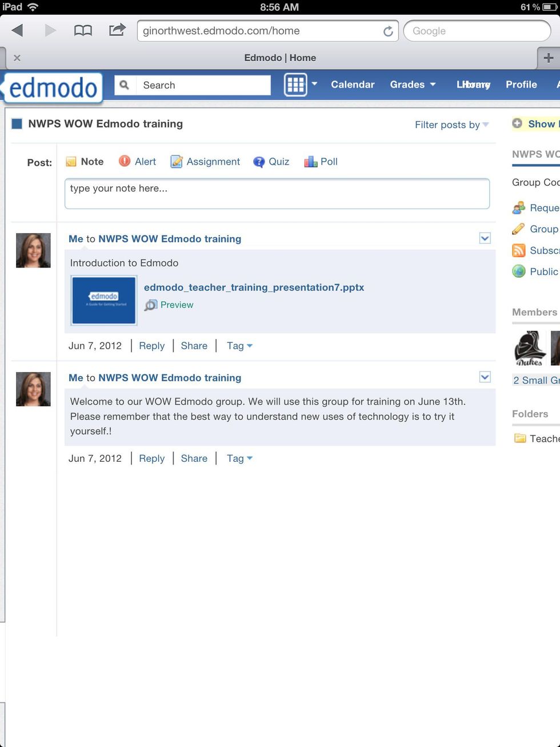Select the Quiz post icon
560x747 pixels.
point(258,162)
